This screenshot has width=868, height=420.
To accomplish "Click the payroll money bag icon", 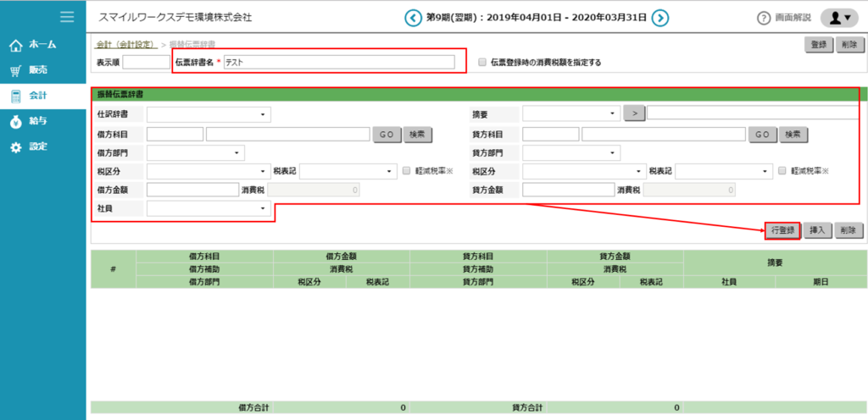I will (17, 122).
